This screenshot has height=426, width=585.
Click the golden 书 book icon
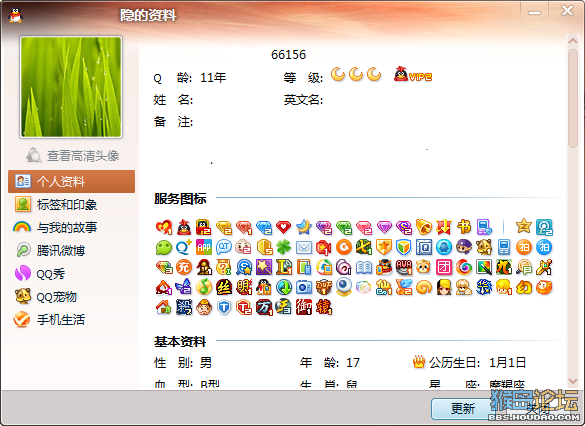click(464, 227)
